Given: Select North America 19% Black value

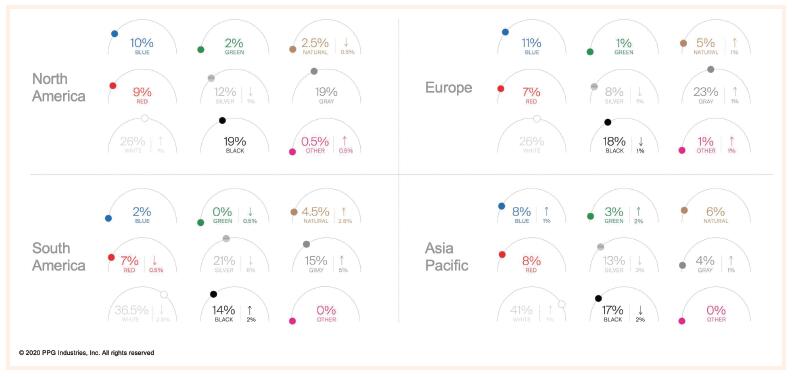Looking at the screenshot, I should 234,142.
